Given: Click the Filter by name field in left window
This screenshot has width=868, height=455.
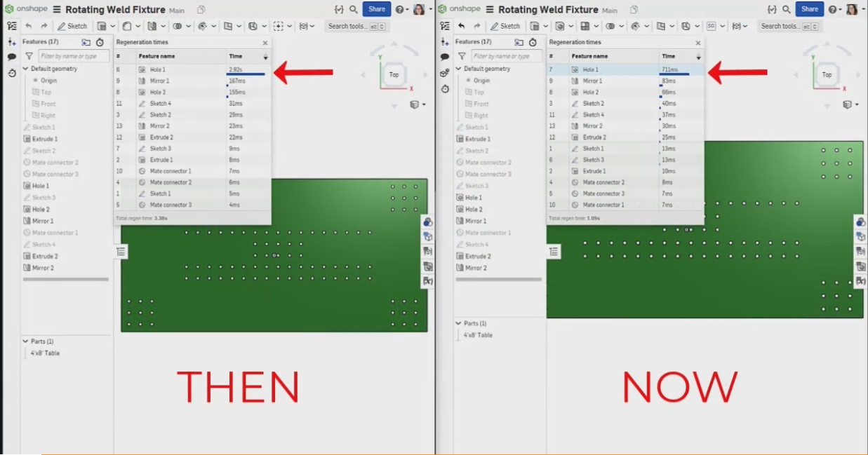Looking at the screenshot, I should (x=74, y=56).
